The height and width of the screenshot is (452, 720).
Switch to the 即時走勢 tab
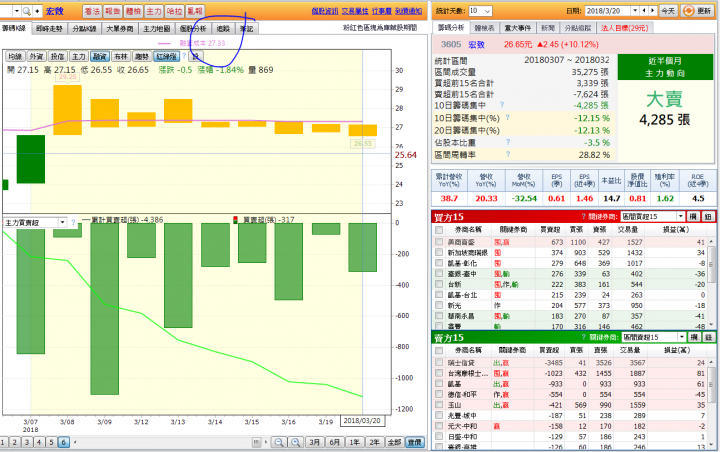[49, 28]
